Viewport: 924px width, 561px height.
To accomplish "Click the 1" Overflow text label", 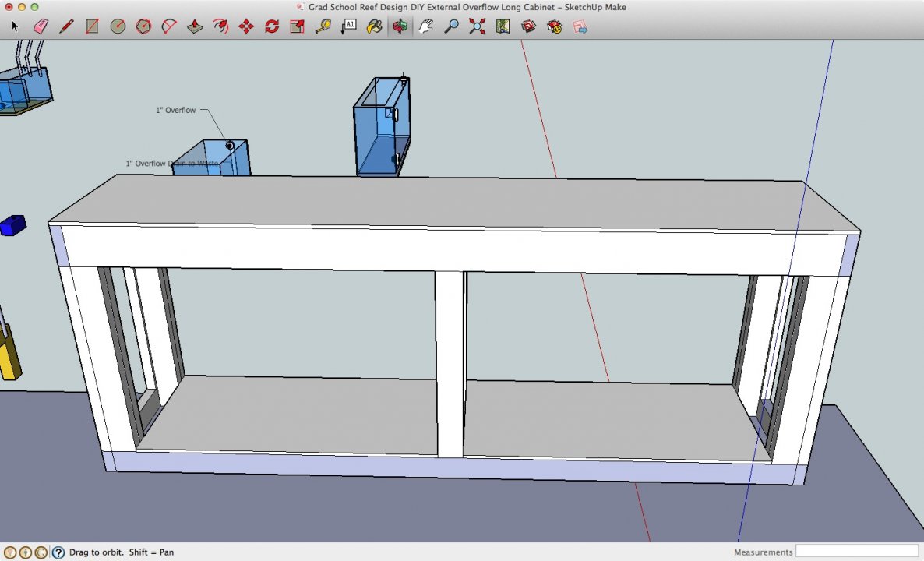I will click(175, 111).
